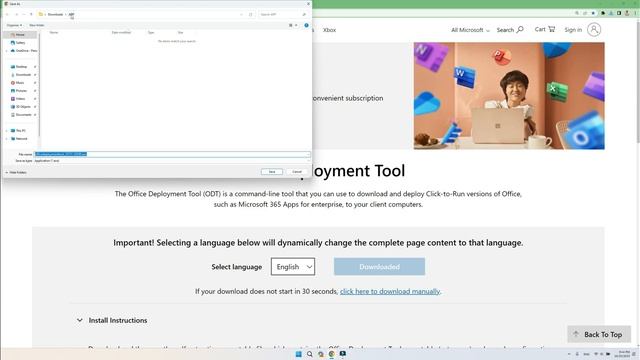640x360 pixels.
Task: Click Search in the Microsoft site header
Action: pyautogui.click(x=510, y=30)
